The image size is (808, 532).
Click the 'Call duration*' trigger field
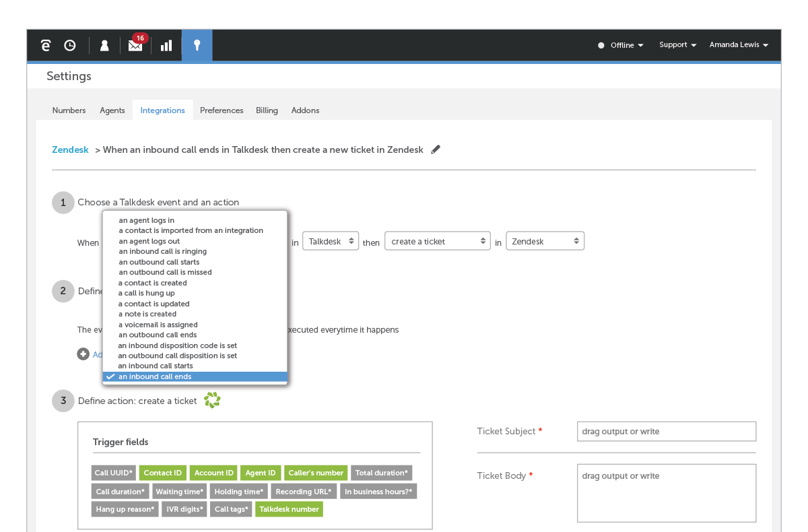tap(121, 492)
